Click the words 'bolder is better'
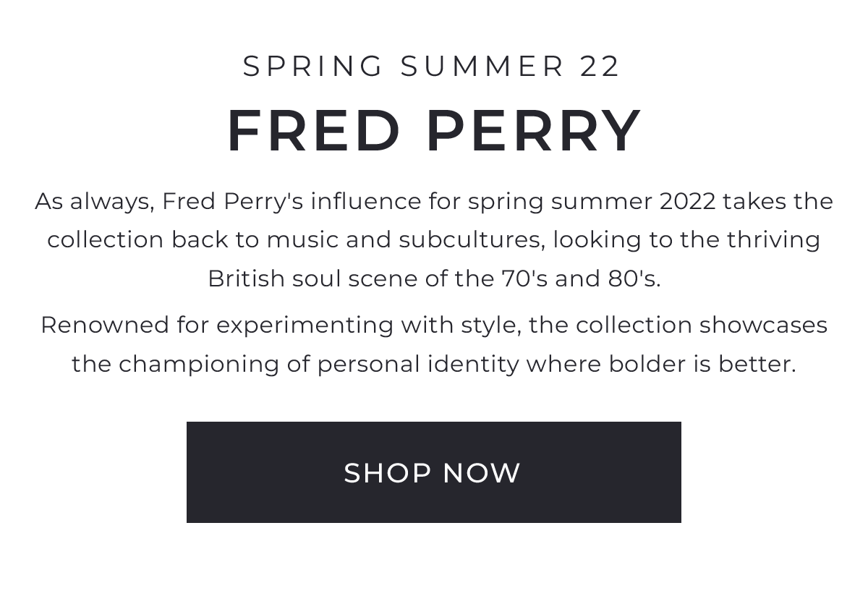Screen dimensions: 868x596 pos(702,364)
